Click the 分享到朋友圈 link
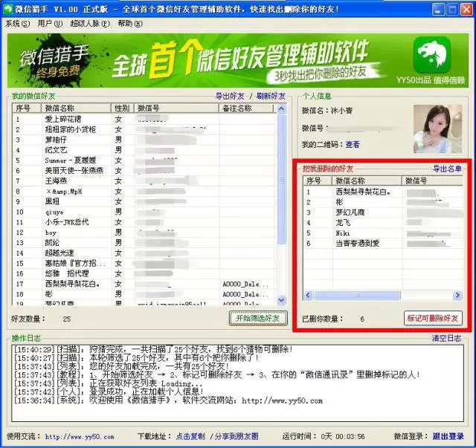The width and height of the screenshot is (476, 448). point(236,436)
